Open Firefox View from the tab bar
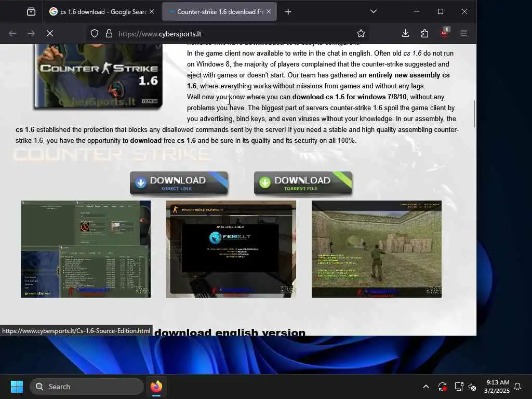The width and height of the screenshot is (532, 399). (31, 12)
